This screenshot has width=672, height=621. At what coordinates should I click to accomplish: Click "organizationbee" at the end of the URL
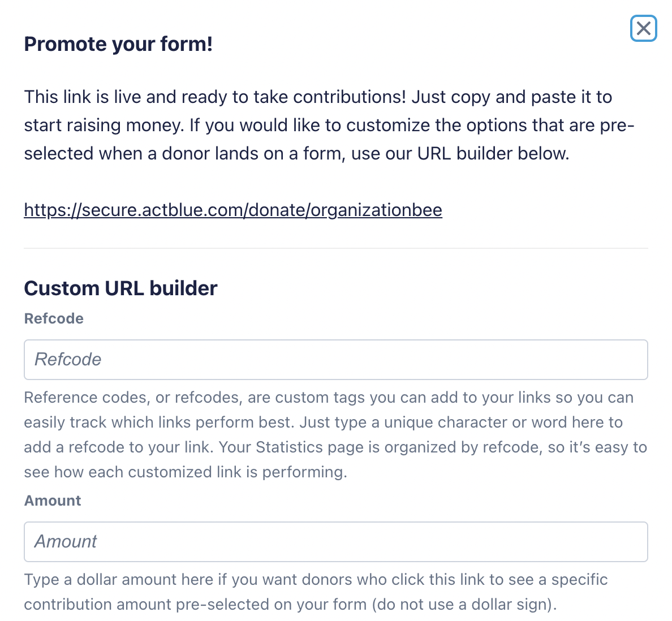376,210
